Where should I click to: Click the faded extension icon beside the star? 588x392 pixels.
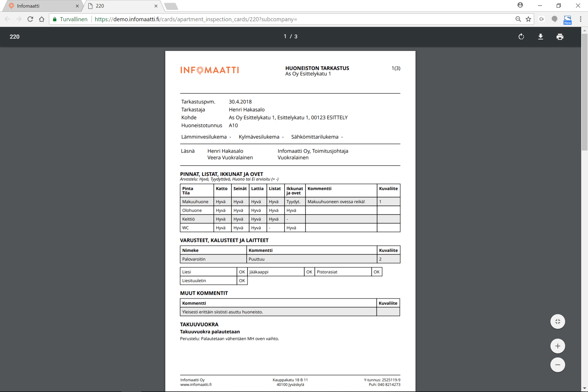[x=541, y=19]
